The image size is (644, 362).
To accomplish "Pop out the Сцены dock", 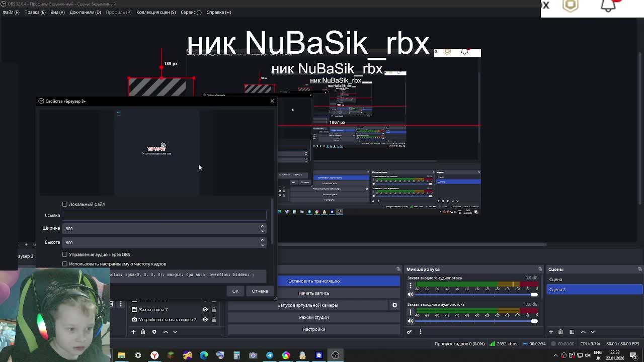I will [x=639, y=269].
